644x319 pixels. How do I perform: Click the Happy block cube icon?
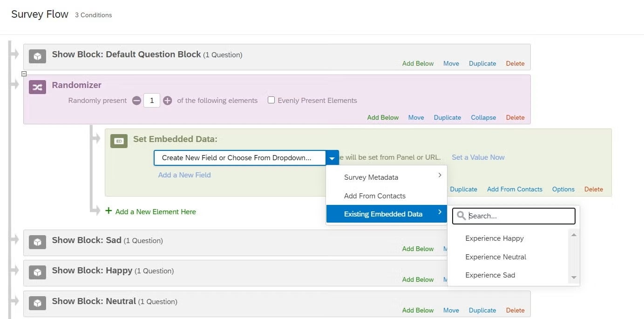(37, 272)
